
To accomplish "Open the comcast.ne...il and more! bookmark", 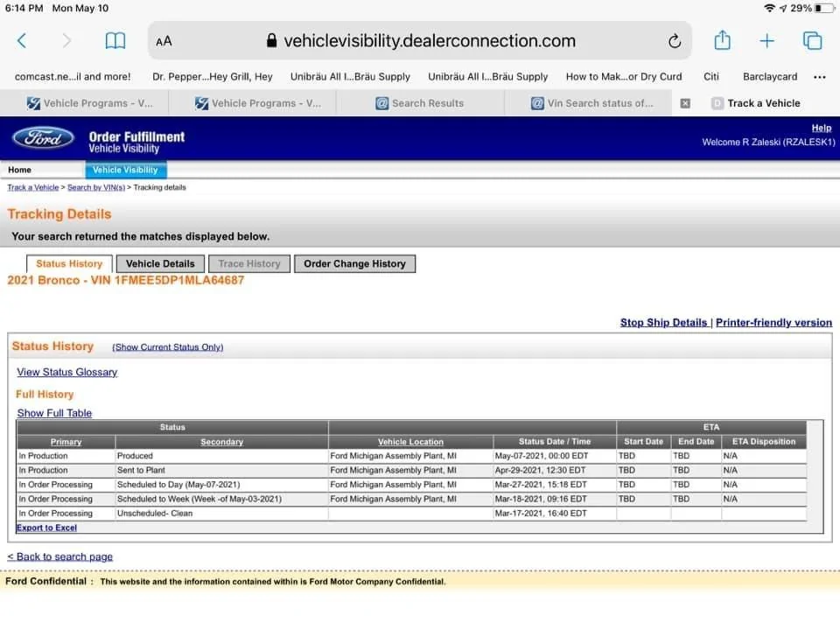I will (x=73, y=77).
